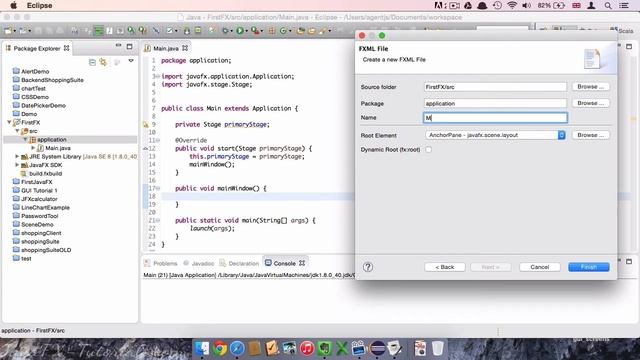Click Browse next to Source folder
This screenshot has height=360, width=640.
coord(590,87)
